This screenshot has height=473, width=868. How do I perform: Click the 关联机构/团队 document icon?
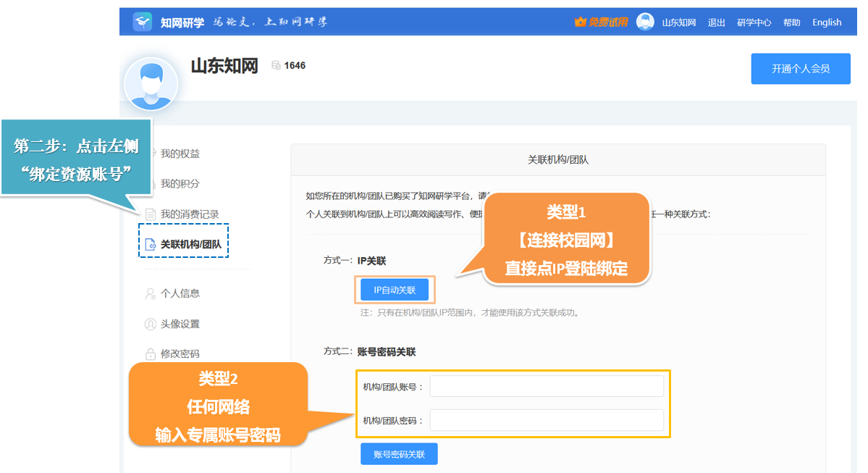[151, 245]
